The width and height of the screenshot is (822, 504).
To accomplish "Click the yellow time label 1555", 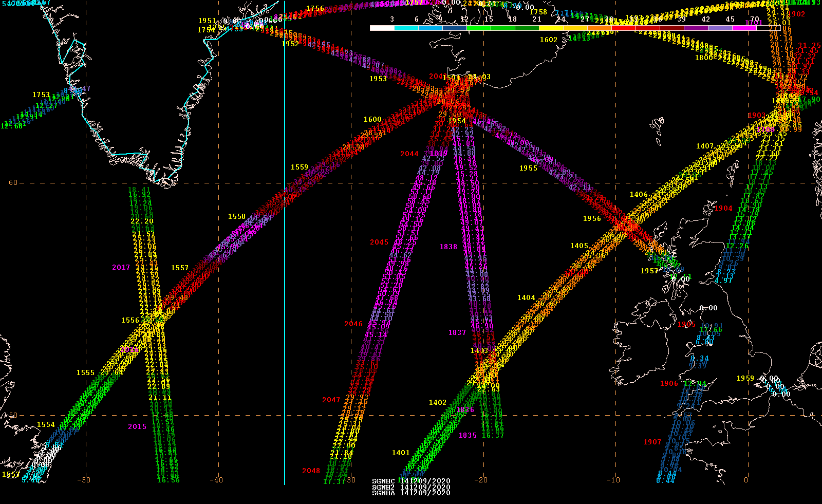I will click(86, 372).
